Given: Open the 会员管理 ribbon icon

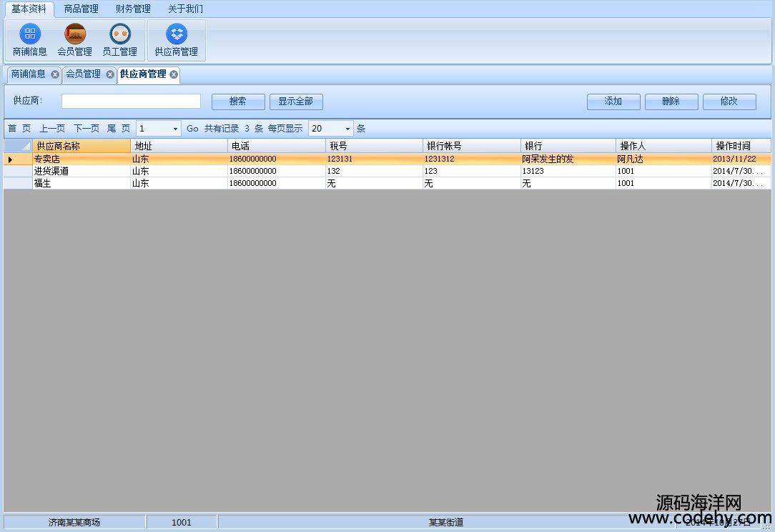Looking at the screenshot, I should (75, 40).
